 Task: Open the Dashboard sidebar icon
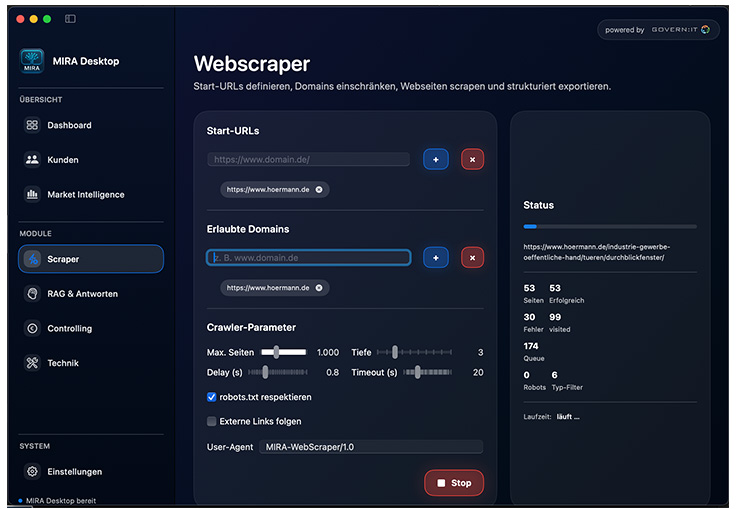[32, 125]
